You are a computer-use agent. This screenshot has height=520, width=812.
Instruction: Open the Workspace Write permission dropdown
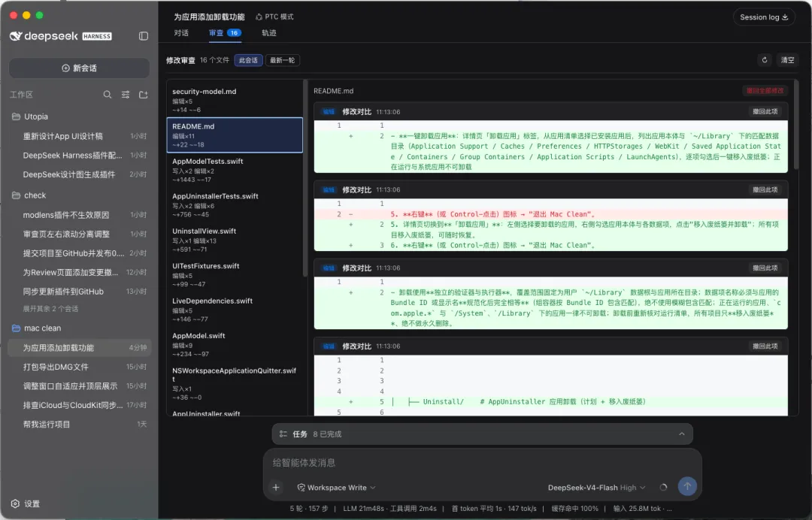coord(337,488)
